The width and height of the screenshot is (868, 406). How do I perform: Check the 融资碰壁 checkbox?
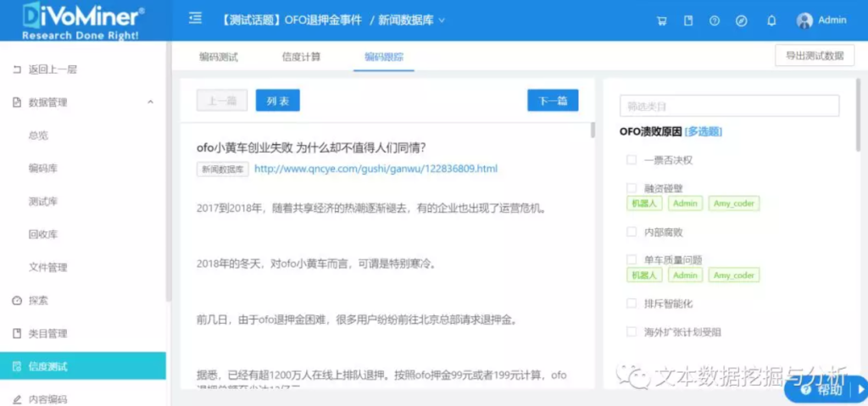631,188
